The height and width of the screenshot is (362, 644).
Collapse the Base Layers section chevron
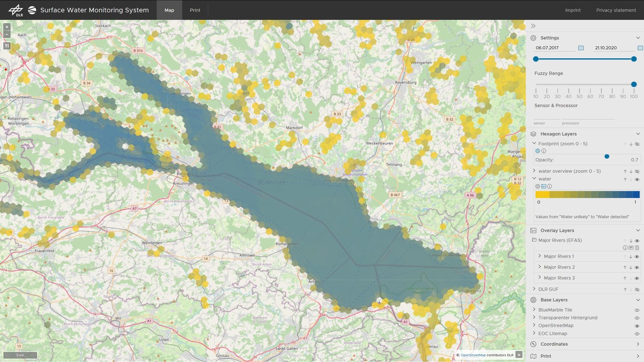pos(638,300)
